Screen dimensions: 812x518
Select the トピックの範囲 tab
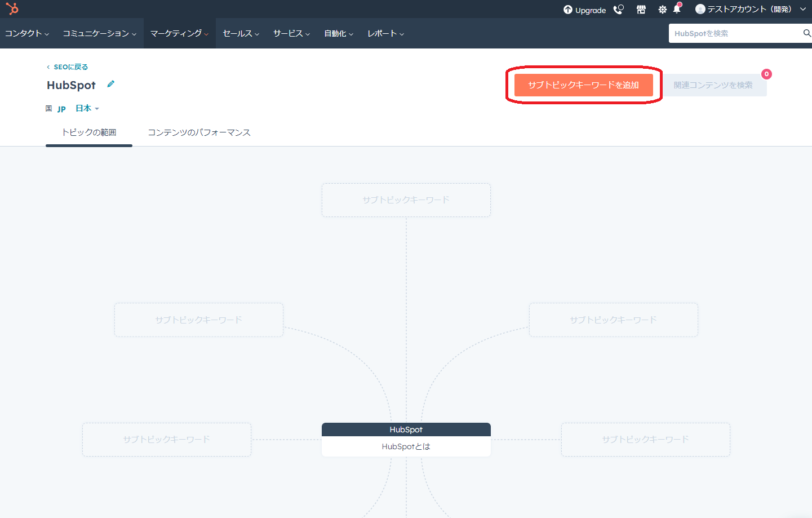(x=89, y=132)
